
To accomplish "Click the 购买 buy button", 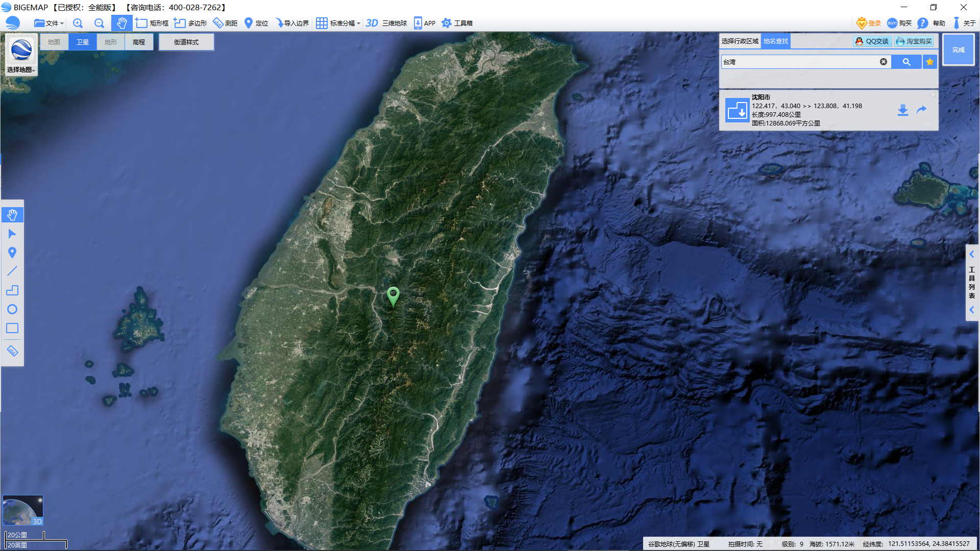I will pyautogui.click(x=899, y=23).
